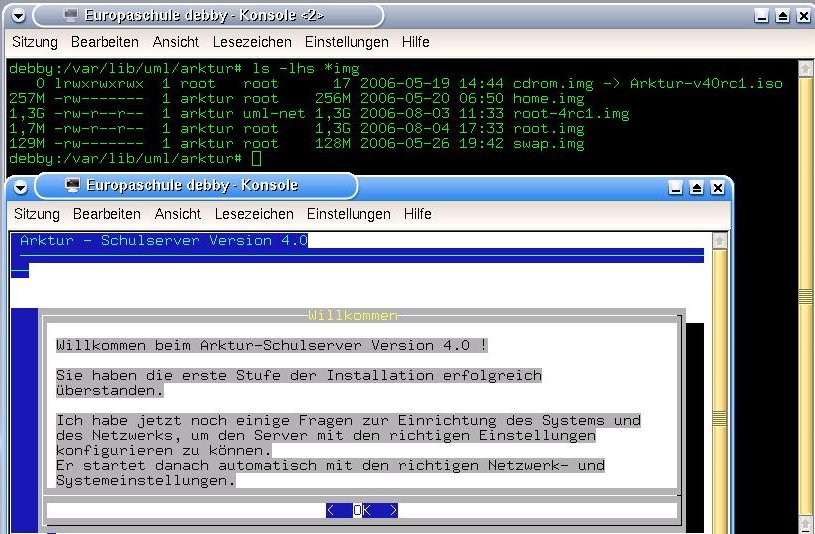
Task: Click scroll-up arrow in front Konsole scrollbar
Action: pyautogui.click(x=719, y=241)
